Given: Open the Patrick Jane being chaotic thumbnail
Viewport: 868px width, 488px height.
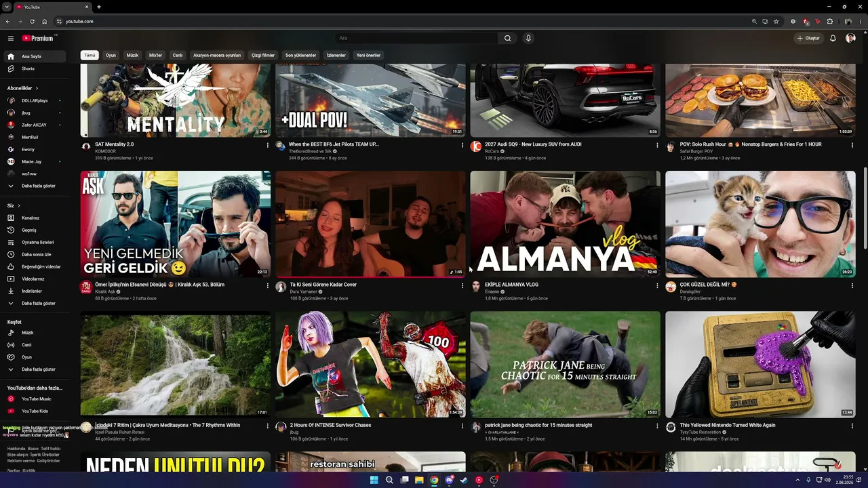Looking at the screenshot, I should [x=565, y=365].
